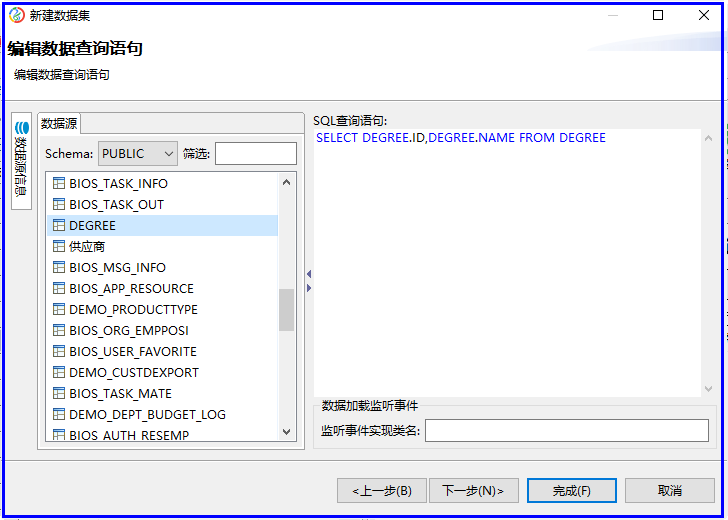This screenshot has height=520, width=728.
Task: Click the table icon beside DEGREE
Action: [58, 226]
